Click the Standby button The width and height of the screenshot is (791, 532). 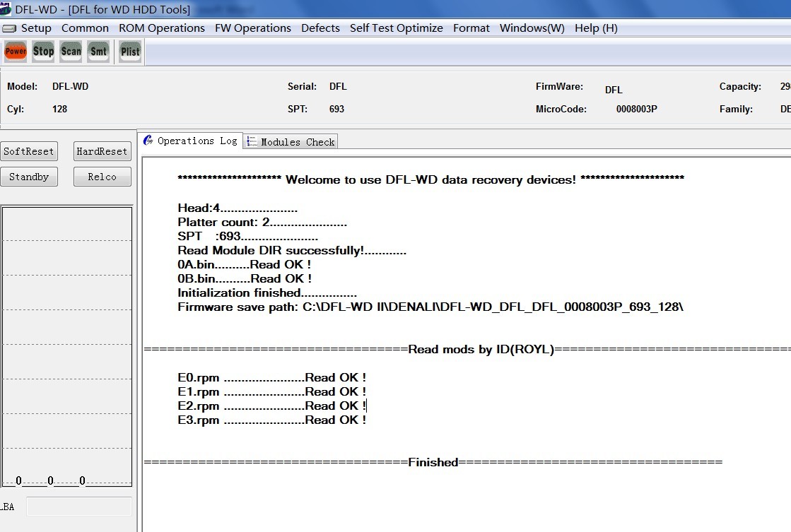(29, 177)
